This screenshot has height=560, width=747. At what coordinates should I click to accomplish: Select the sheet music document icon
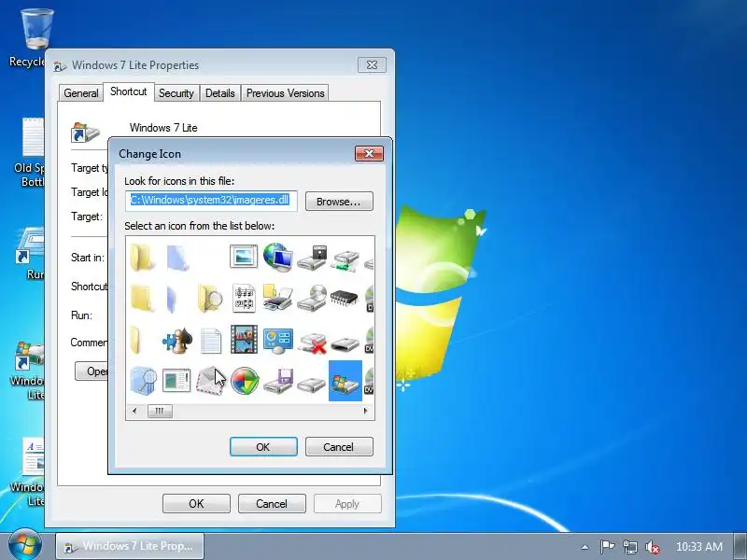(244, 299)
